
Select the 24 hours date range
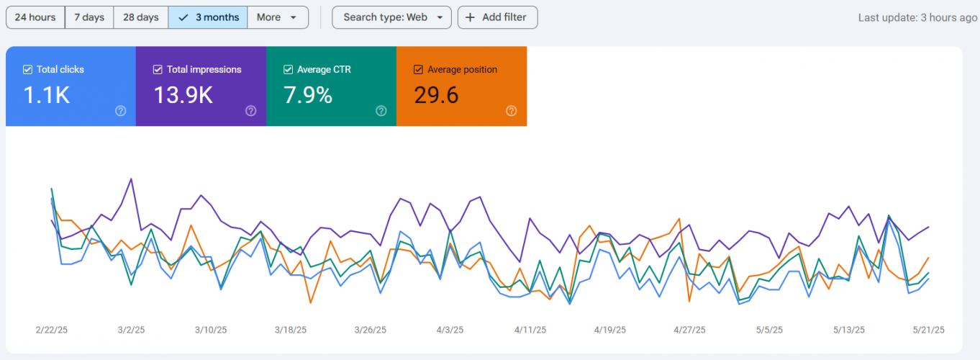point(35,17)
